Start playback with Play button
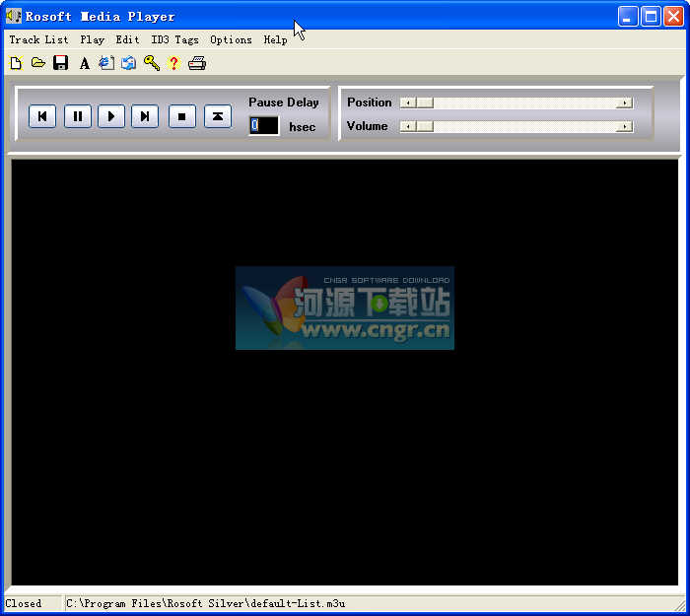This screenshot has height=616, width=690. [110, 116]
